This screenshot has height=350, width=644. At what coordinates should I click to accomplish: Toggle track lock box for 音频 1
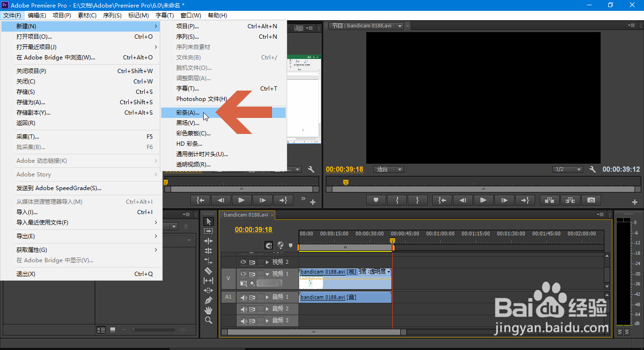pos(261,297)
